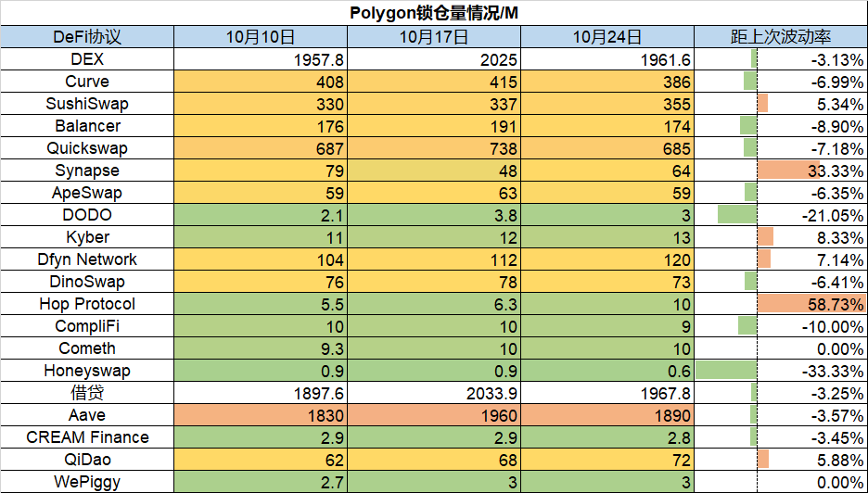Click DEX value 2025
This screenshot has width=868, height=493.
tap(433, 59)
